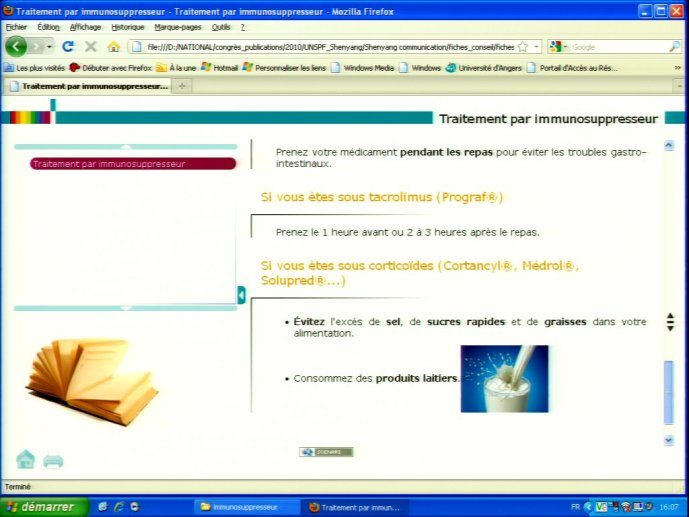
Task: Click the Si vous êtes sous tacrolimus heading
Action: [x=382, y=197]
